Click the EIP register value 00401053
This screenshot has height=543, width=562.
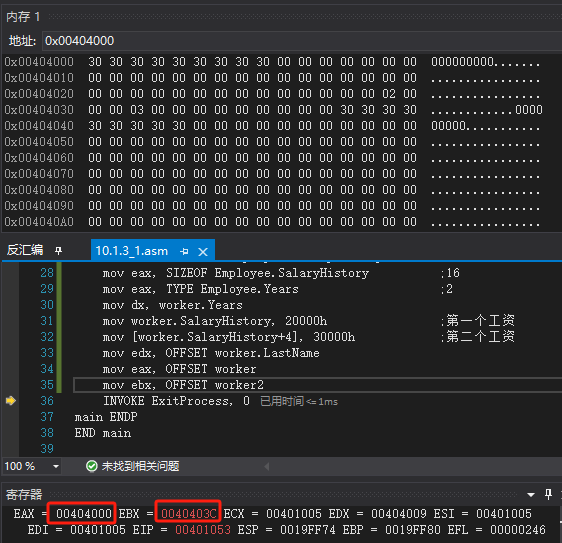tap(203, 530)
